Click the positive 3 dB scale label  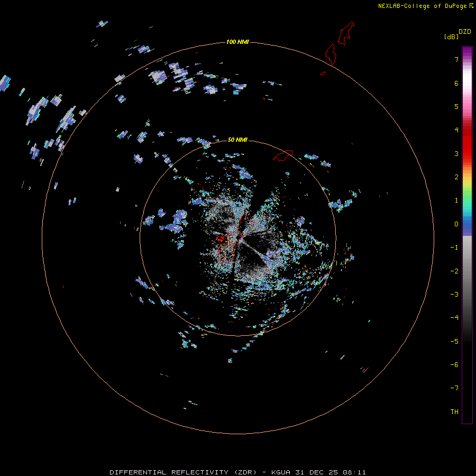pyautogui.click(x=456, y=153)
